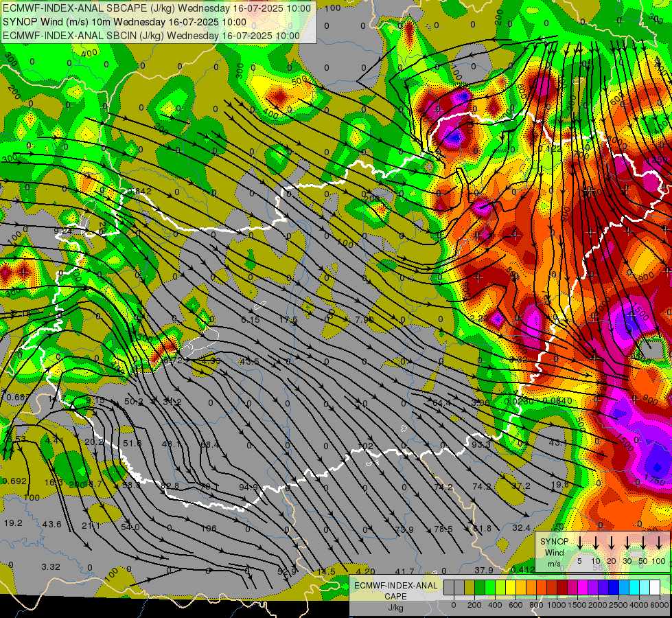Click the CIN value 0.412 on map

(x=523, y=570)
